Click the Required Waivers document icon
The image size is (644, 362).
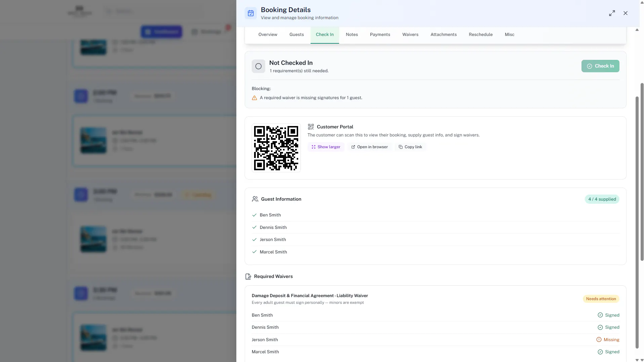click(248, 276)
